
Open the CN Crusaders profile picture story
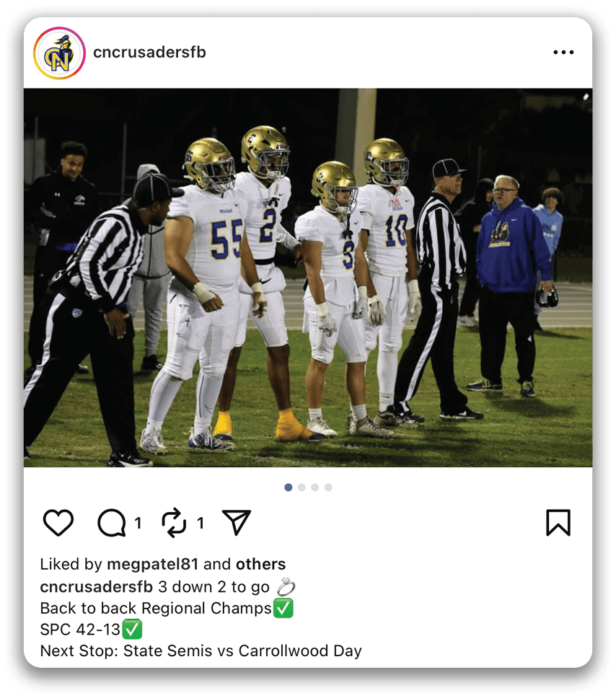point(59,53)
